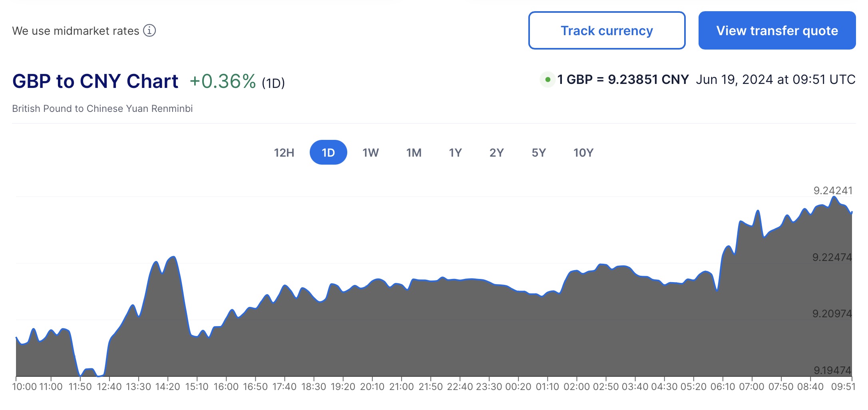
Task: Click the 07:00 time axis label
Action: (x=752, y=387)
